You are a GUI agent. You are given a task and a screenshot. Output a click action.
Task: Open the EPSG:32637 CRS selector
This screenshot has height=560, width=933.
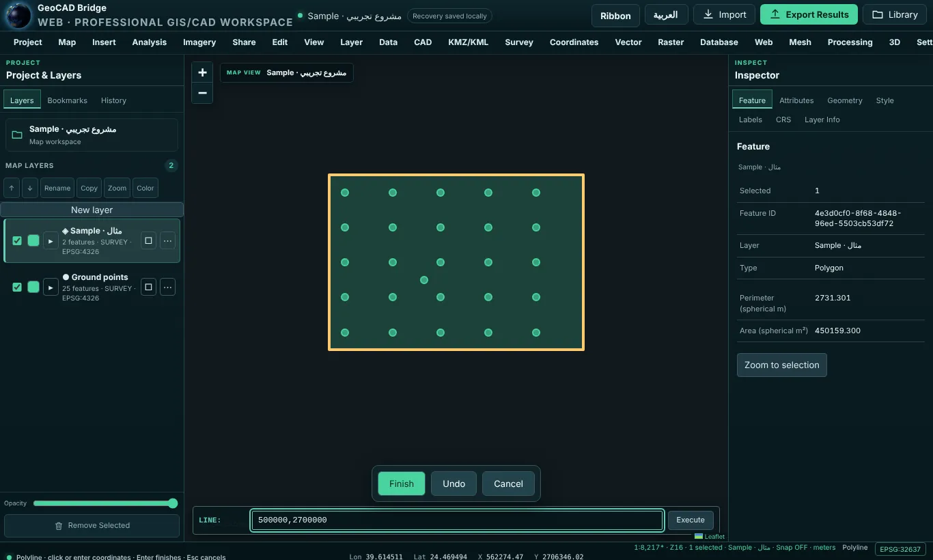pos(900,549)
